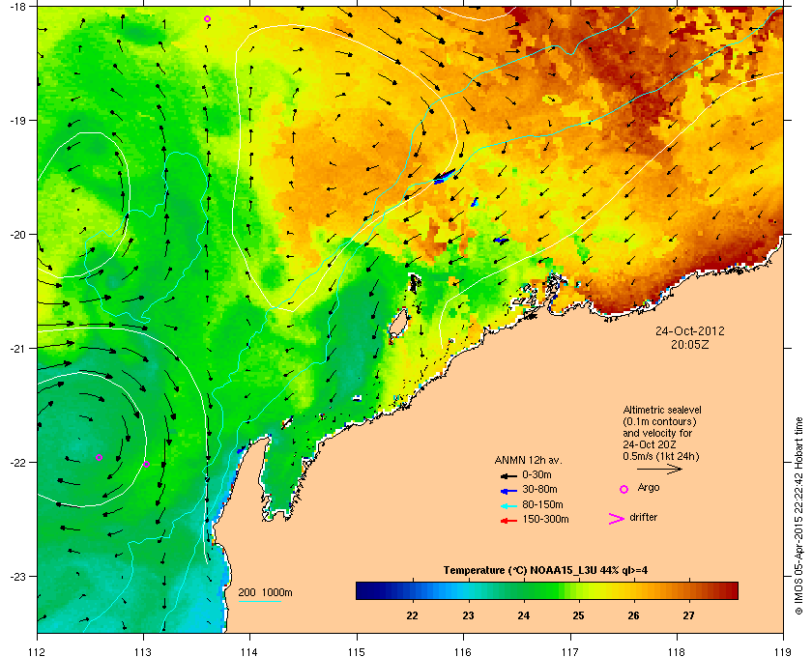Click the magenta Argo circle in legend
Image resolution: width=812 pixels, height=657 pixels.
click(624, 489)
